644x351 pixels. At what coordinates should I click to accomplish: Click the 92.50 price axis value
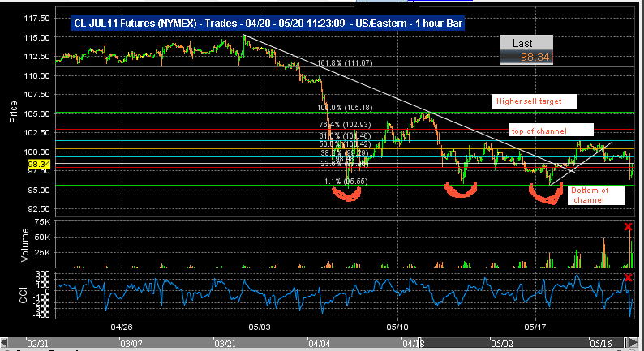click(40, 208)
